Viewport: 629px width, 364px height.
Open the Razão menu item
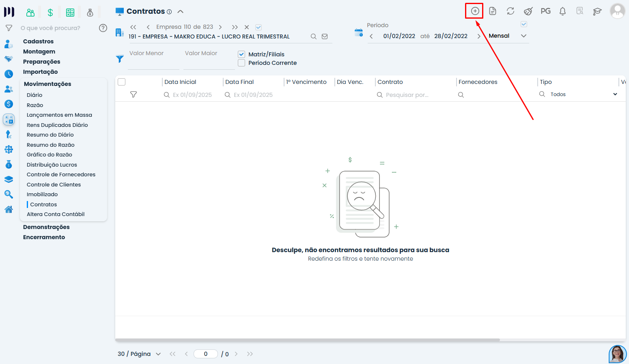point(35,105)
